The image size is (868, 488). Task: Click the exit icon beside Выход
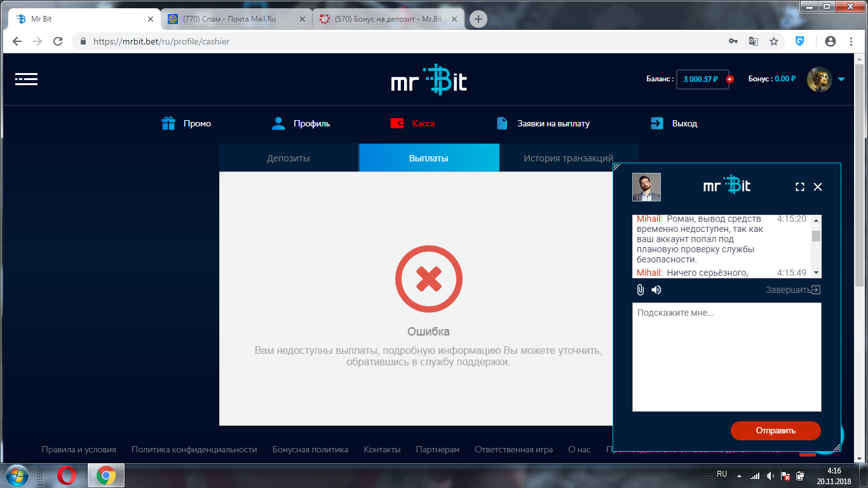click(657, 123)
